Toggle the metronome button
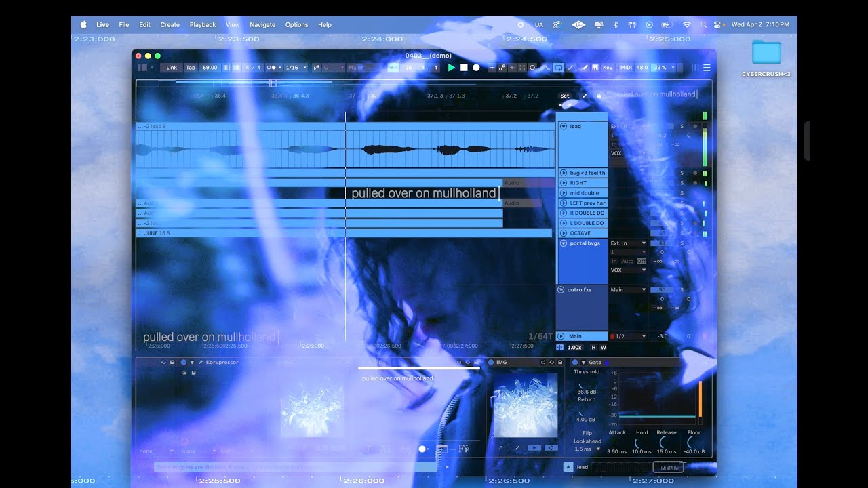 [273, 68]
